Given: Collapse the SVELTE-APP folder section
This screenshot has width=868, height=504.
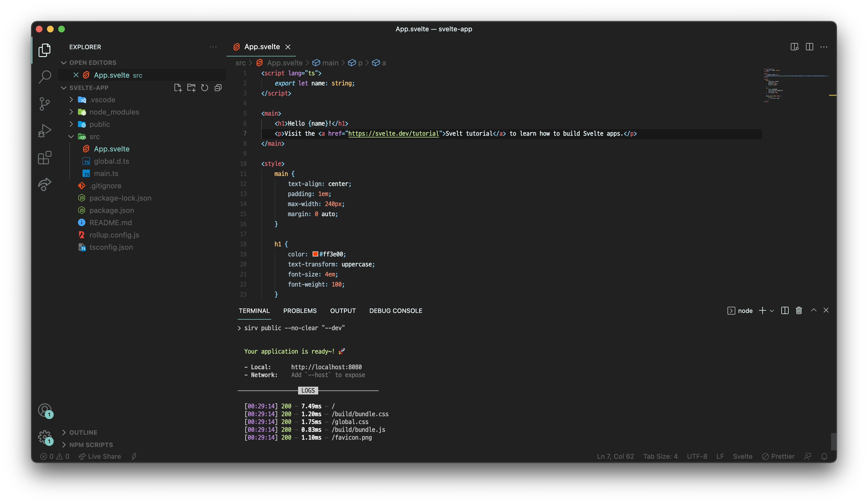Looking at the screenshot, I should [64, 88].
